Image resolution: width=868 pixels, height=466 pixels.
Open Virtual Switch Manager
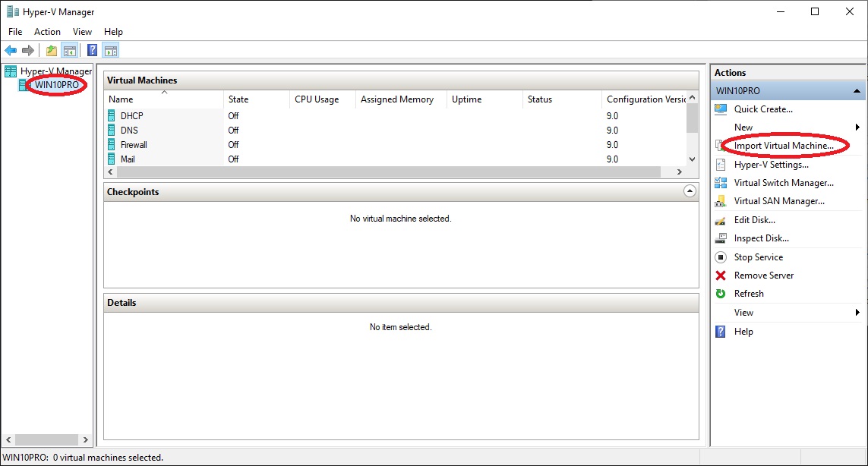click(784, 183)
